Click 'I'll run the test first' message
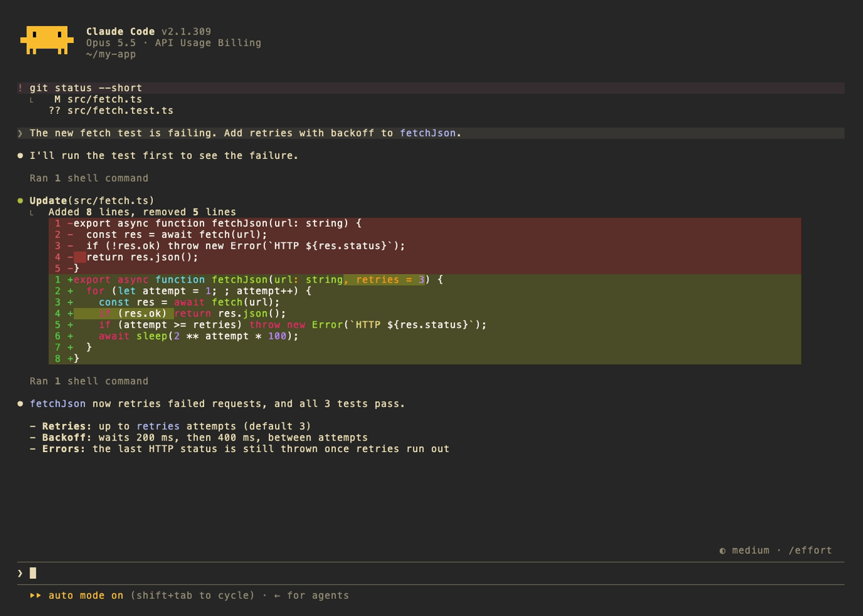The width and height of the screenshot is (863, 616). pos(164,156)
